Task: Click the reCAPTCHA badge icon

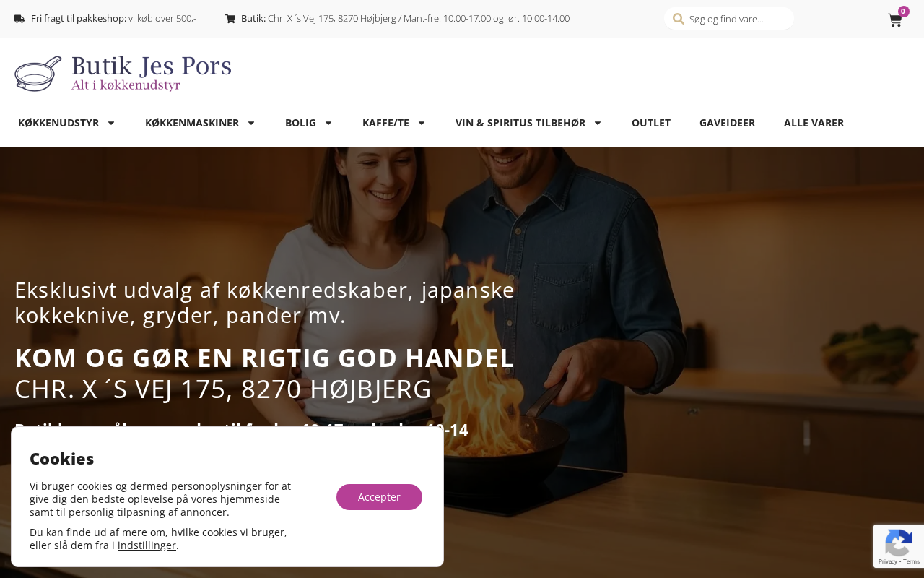Action: click(899, 542)
